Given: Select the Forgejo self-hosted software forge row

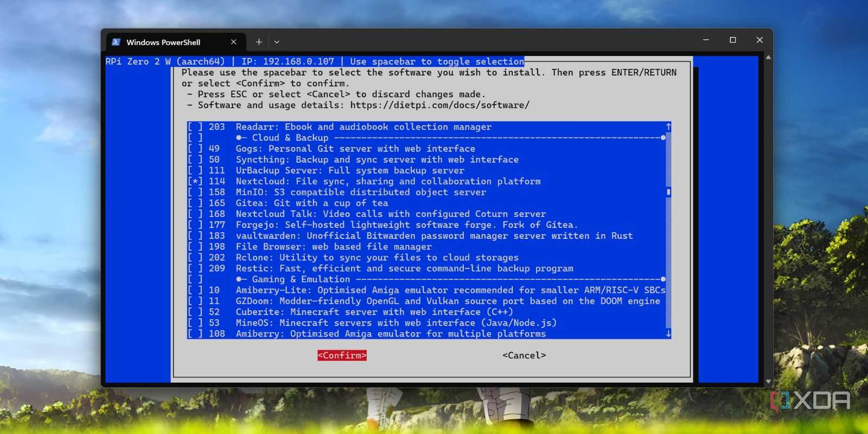Looking at the screenshot, I should tap(426, 225).
